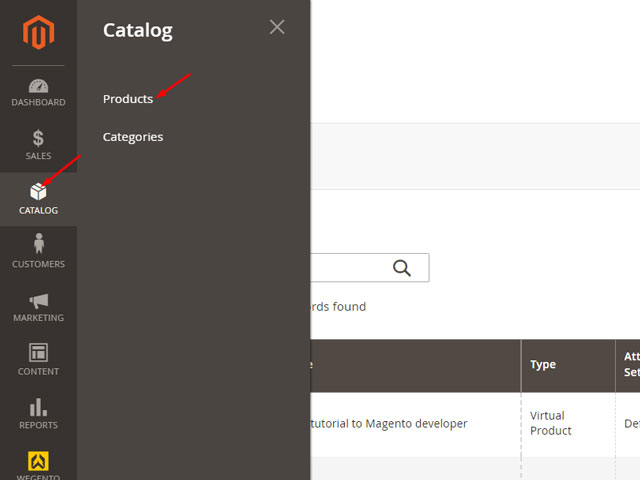640x480 pixels.
Task: Close the Catalog submenu panel
Action: point(277,27)
